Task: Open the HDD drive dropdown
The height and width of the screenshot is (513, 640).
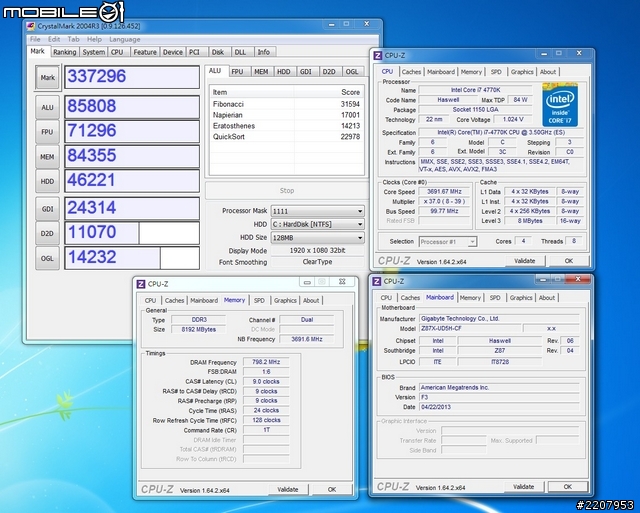Action: pos(317,224)
